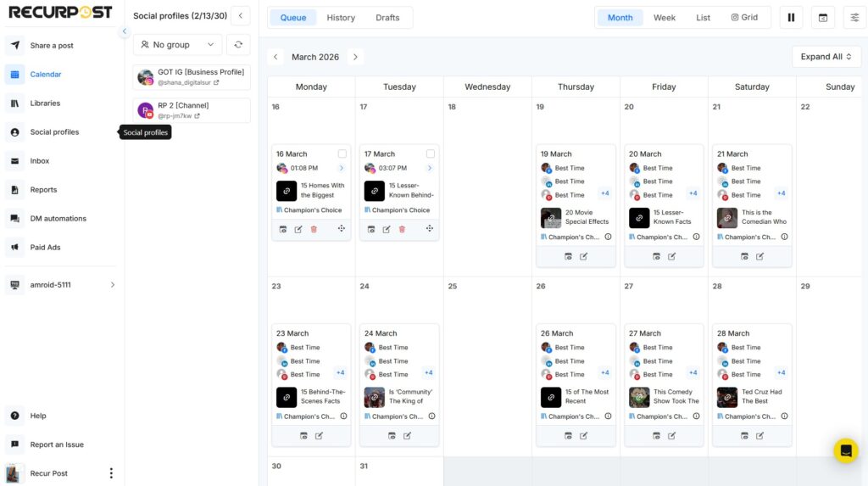Screen dimensions: 868x486
Task: Open the Inbox
Action: [39, 160]
